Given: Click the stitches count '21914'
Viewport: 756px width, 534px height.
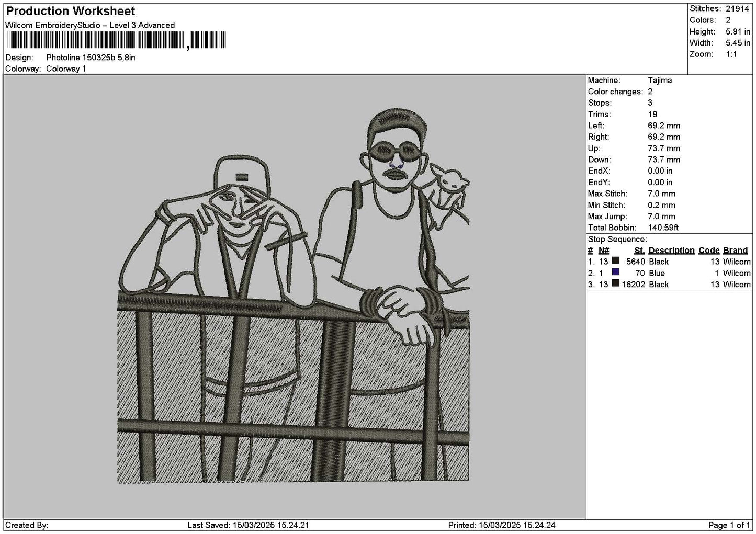Looking at the screenshot, I should coord(737,9).
